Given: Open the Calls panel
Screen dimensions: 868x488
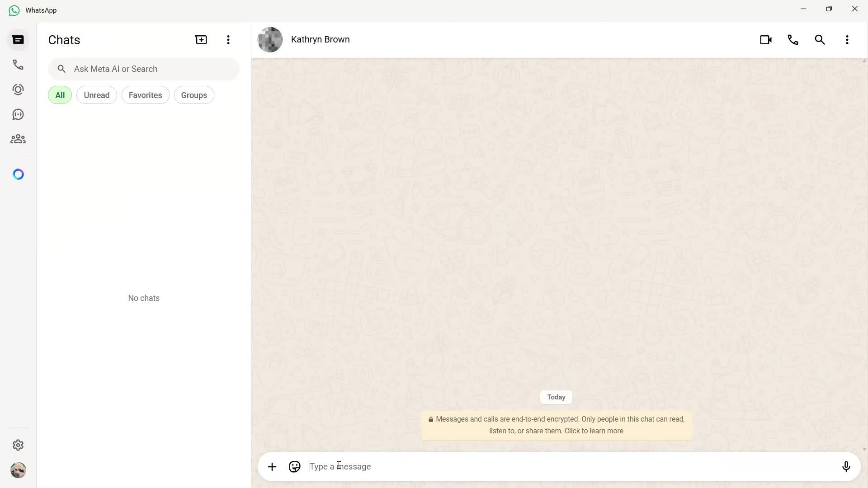Looking at the screenshot, I should point(18,64).
